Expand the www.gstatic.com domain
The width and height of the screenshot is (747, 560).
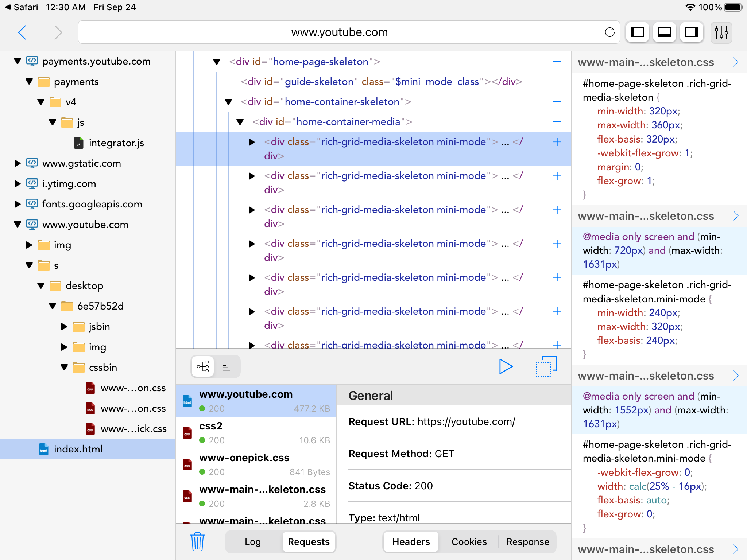17,163
